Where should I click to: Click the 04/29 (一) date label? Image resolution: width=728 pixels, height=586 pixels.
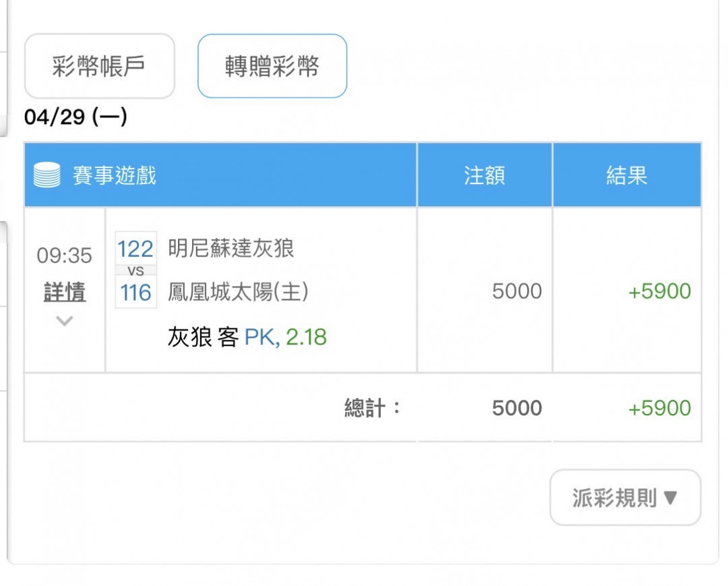coord(75,117)
